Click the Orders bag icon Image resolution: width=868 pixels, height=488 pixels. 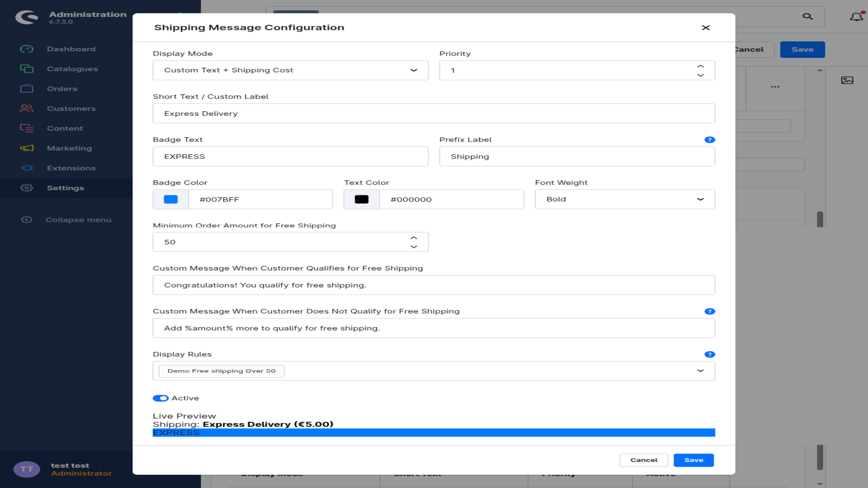coord(27,89)
